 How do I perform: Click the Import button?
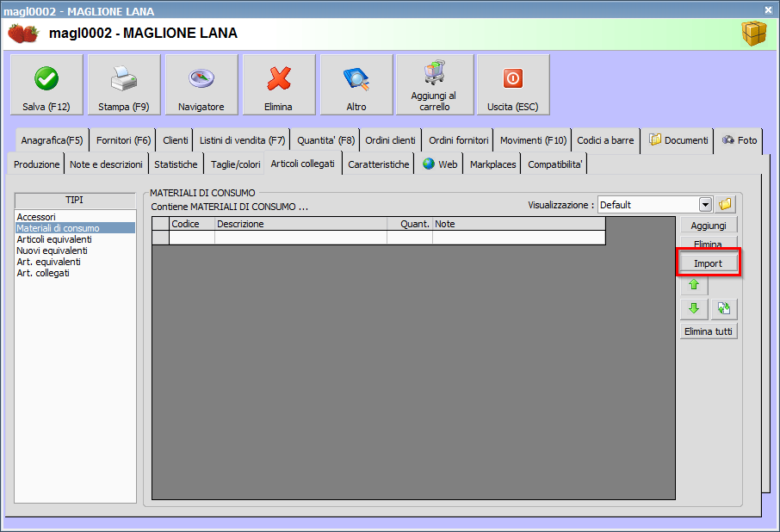(709, 263)
